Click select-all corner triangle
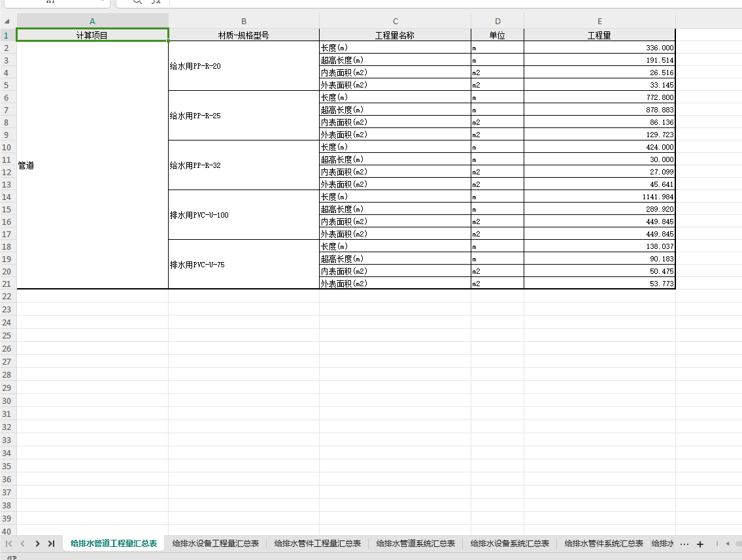 (7, 22)
